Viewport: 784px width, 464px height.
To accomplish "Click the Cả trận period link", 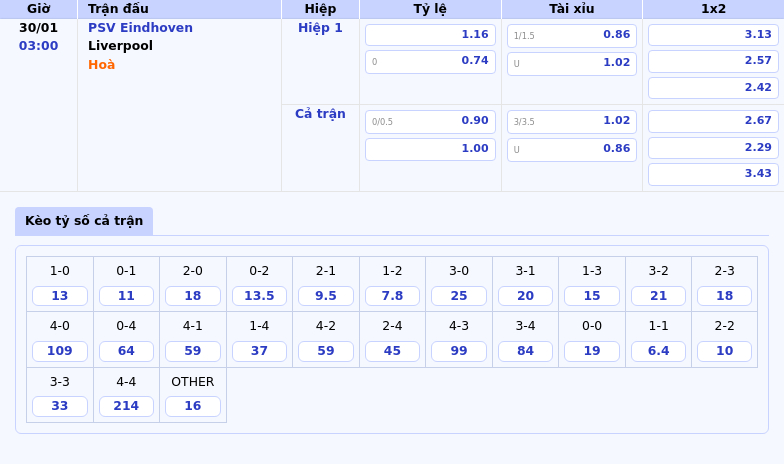I will (x=320, y=114).
